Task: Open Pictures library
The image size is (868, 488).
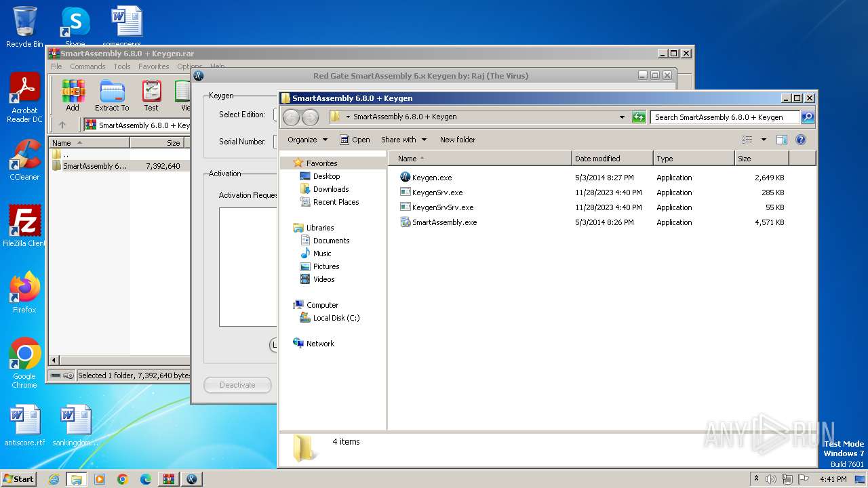Action: pos(326,266)
